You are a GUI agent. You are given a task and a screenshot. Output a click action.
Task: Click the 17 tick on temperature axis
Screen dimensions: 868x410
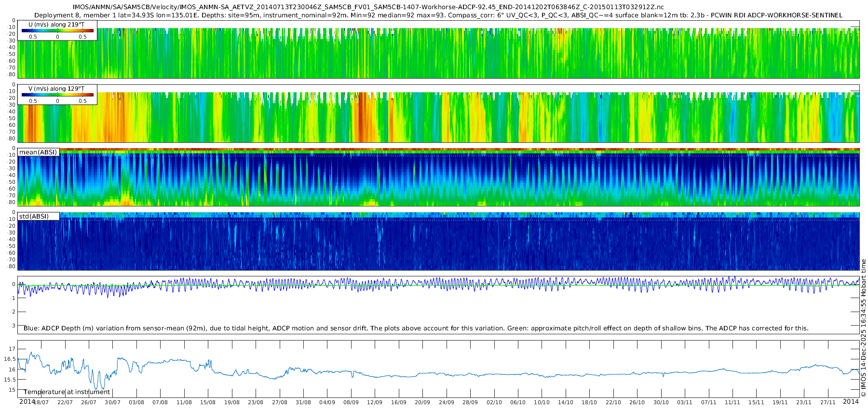(12, 349)
